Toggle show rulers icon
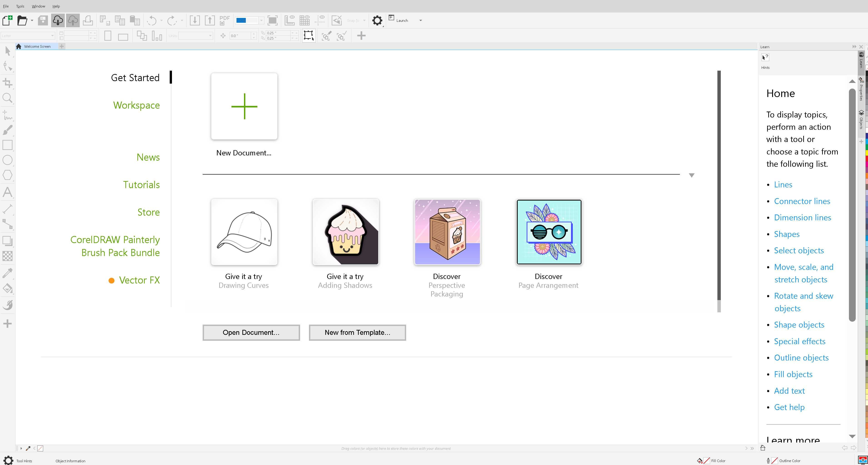 point(289,20)
